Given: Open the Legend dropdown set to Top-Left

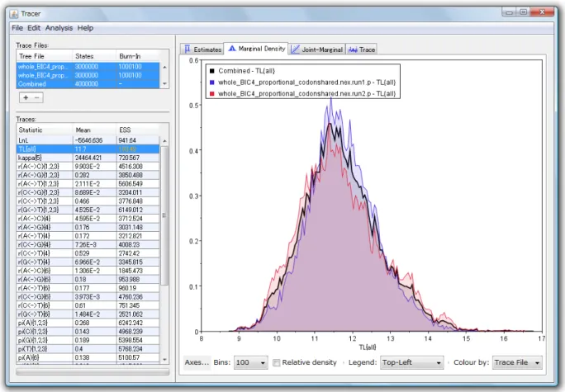Looking at the screenshot, I should click(411, 362).
